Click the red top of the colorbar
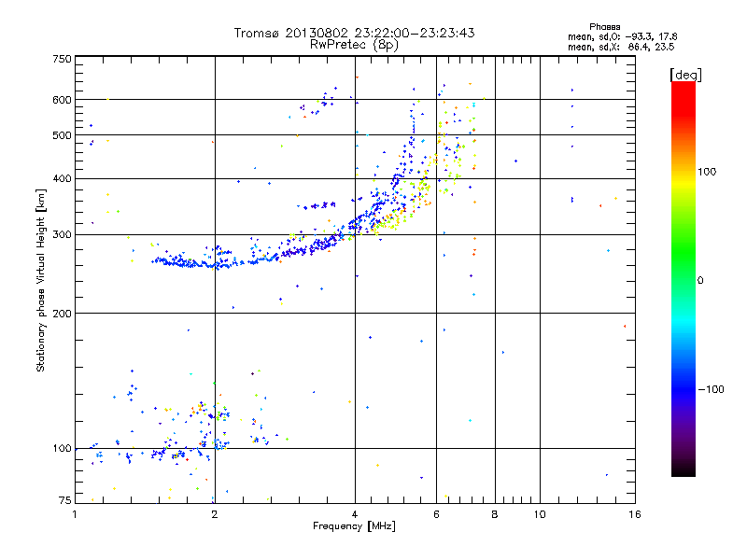 click(683, 87)
